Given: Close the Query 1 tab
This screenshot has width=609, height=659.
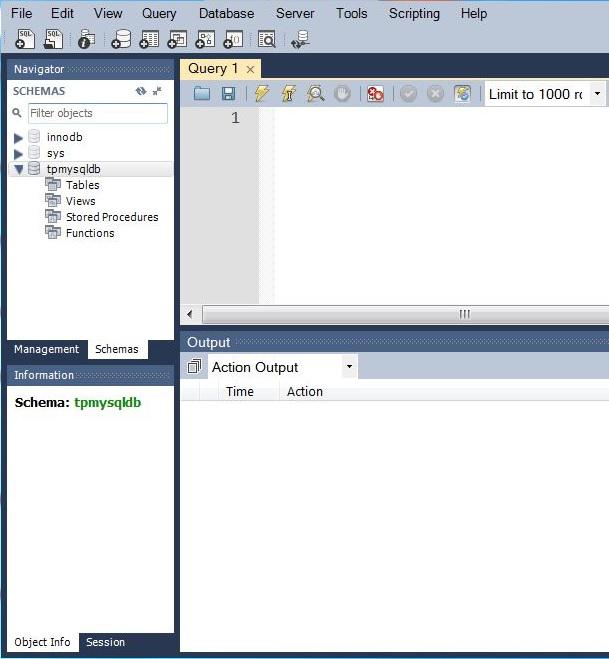Looking at the screenshot, I should pyautogui.click(x=250, y=69).
